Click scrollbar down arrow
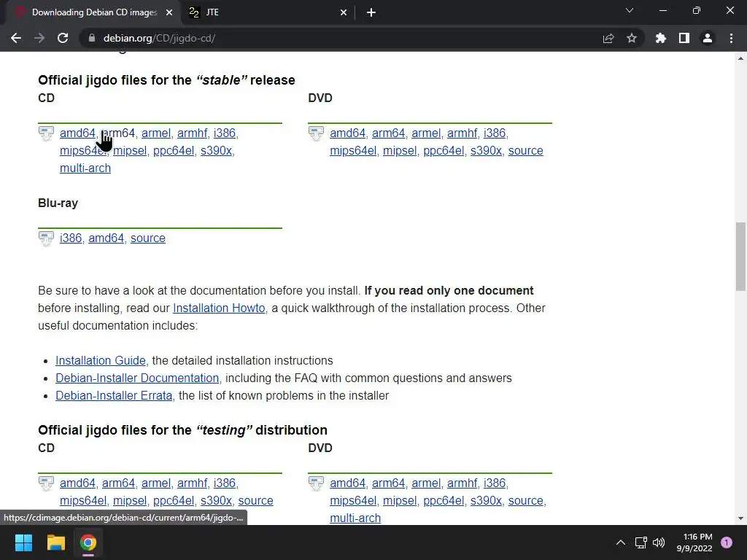747x560 pixels. tap(740, 518)
